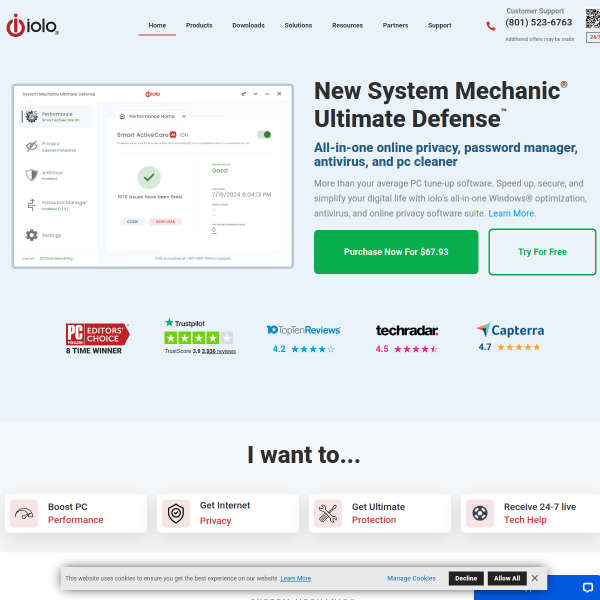Click the small Close button in app preview
The image size is (600, 600).
[x=132, y=222]
